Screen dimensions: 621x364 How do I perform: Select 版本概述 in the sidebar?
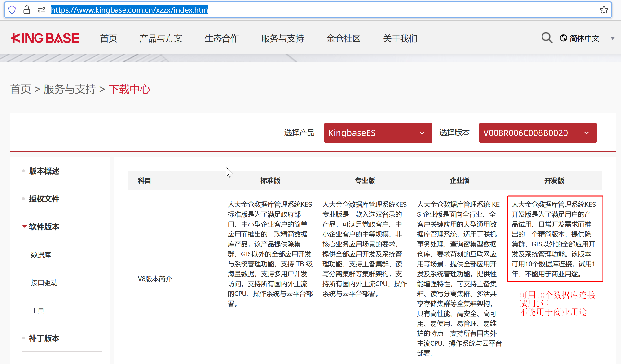click(44, 171)
